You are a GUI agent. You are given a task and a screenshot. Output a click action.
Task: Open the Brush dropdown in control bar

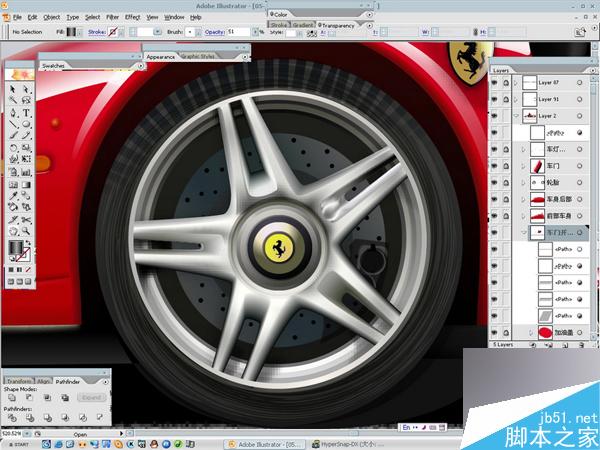tap(199, 32)
